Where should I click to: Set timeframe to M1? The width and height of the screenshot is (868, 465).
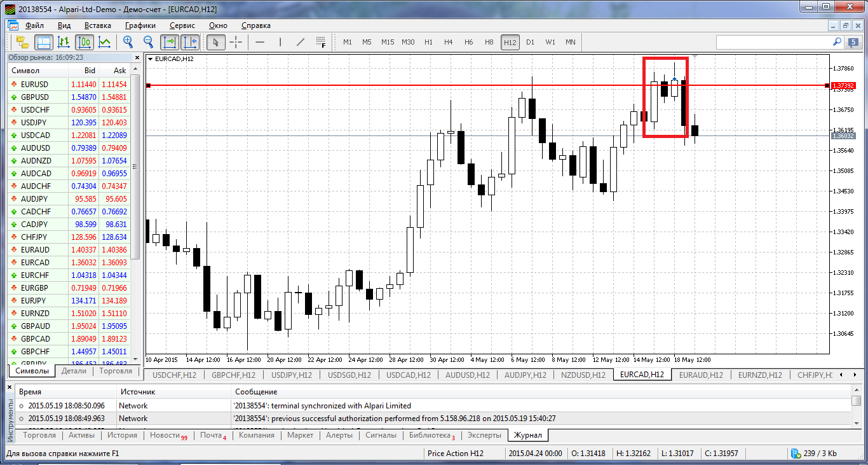pos(348,42)
